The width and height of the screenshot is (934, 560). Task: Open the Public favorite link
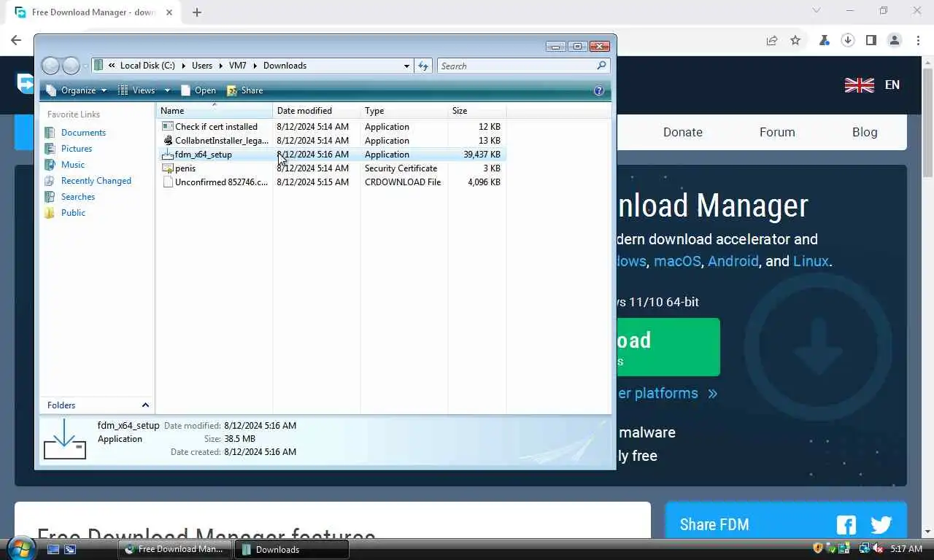(73, 213)
